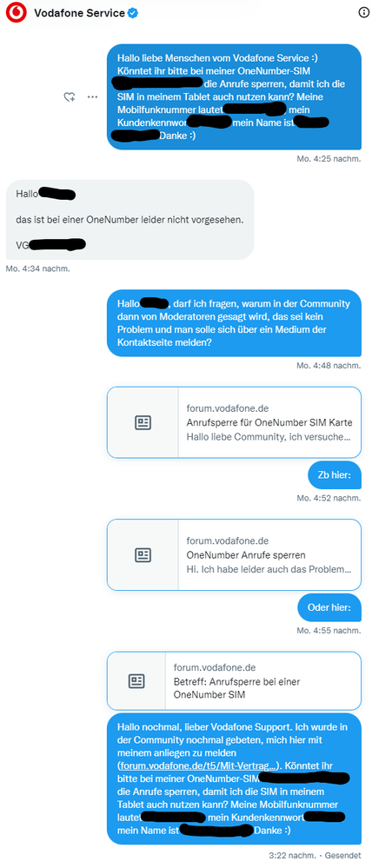Click the article icon of Betreff: Anrufsperre card
Screen dimensions: 372x868
pos(136,681)
